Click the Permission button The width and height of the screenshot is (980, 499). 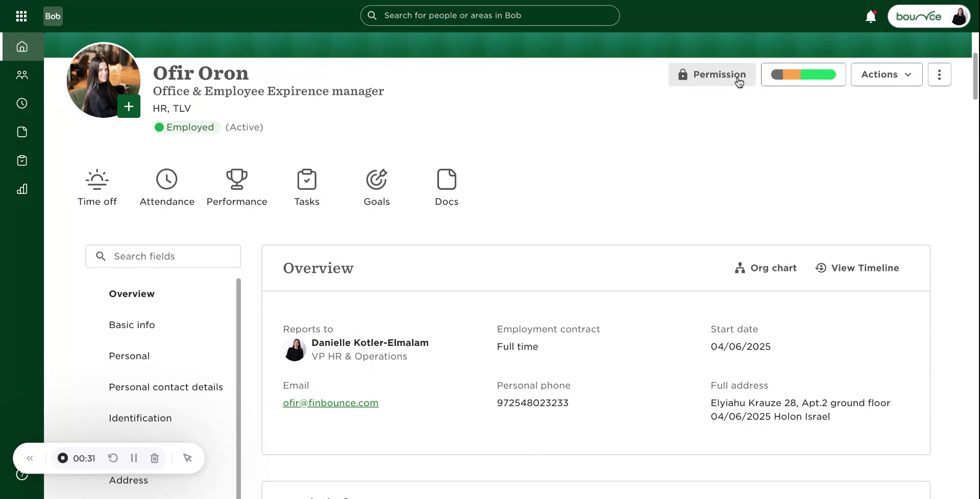(x=712, y=74)
